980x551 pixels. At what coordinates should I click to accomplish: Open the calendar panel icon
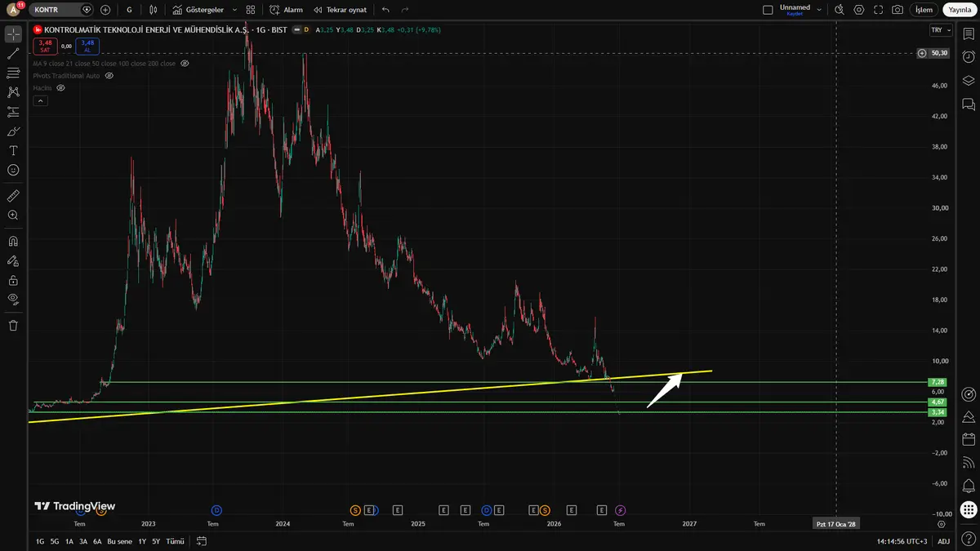point(969,440)
